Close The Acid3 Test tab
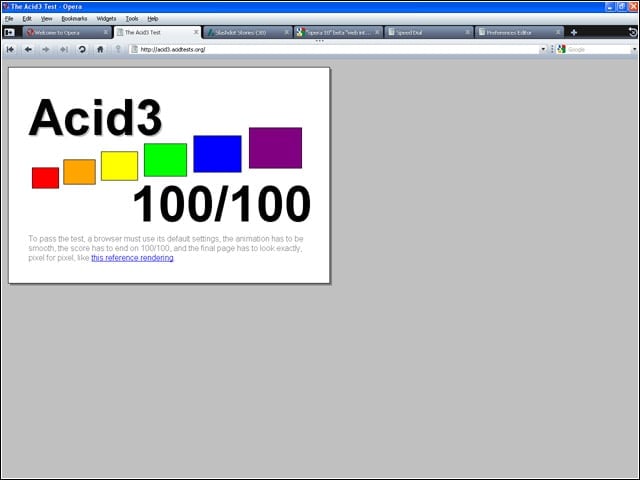Image resolution: width=640 pixels, height=480 pixels. [196, 32]
